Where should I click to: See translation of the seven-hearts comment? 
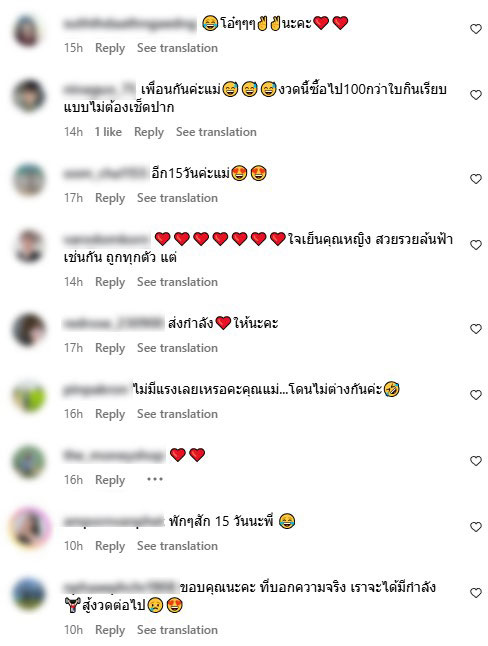177,282
